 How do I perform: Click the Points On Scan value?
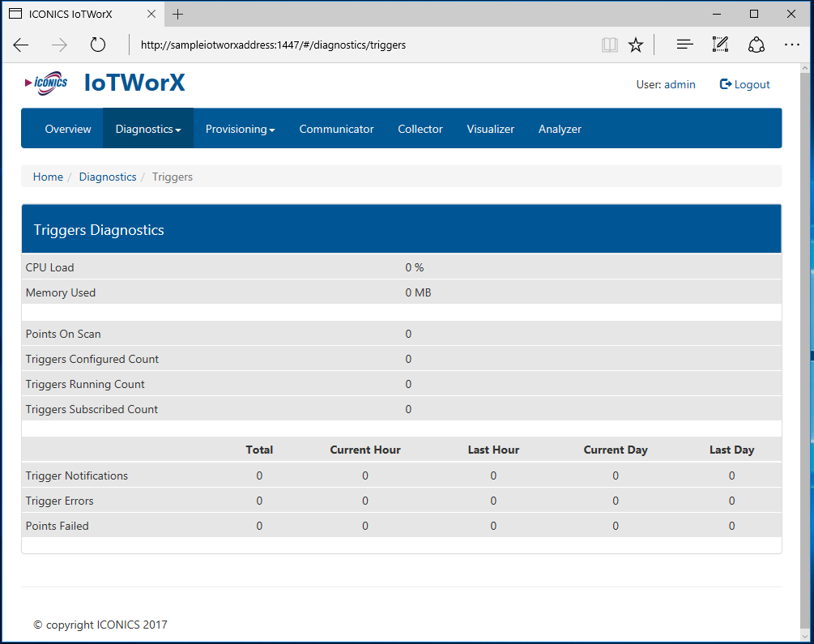[408, 334]
